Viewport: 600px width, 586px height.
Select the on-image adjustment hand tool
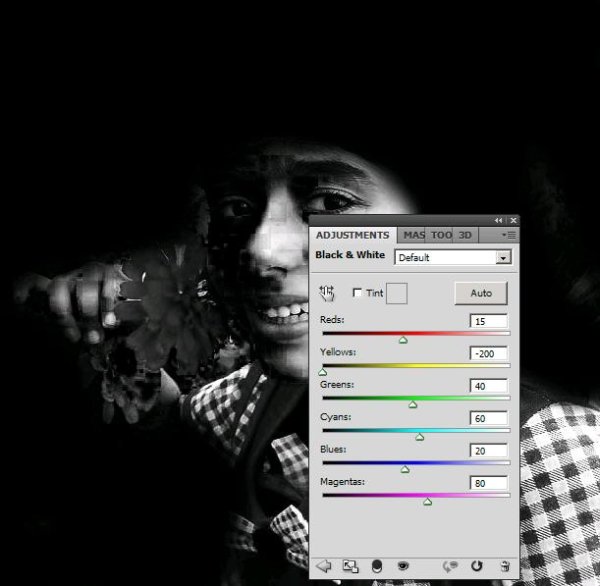pyautogui.click(x=327, y=293)
